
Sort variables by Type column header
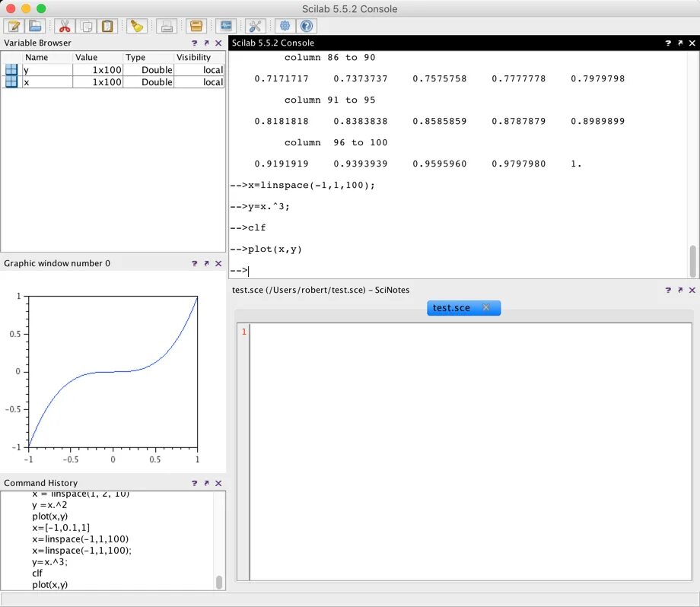coord(148,57)
